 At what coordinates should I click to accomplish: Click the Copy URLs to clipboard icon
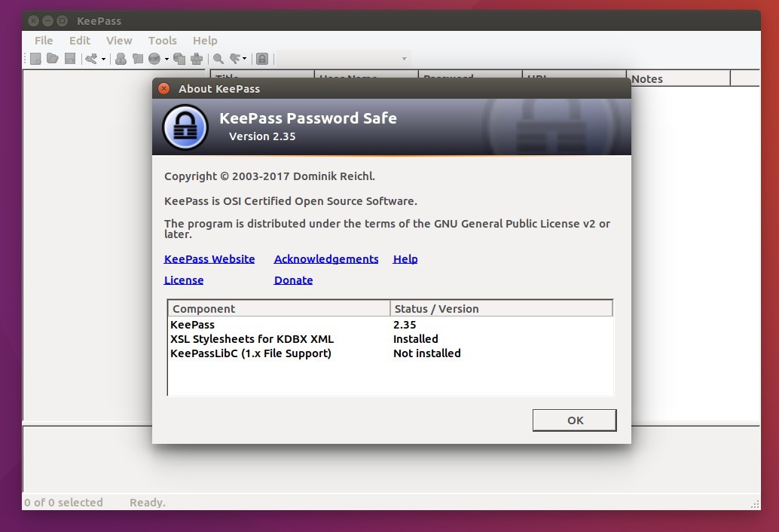coord(179,59)
